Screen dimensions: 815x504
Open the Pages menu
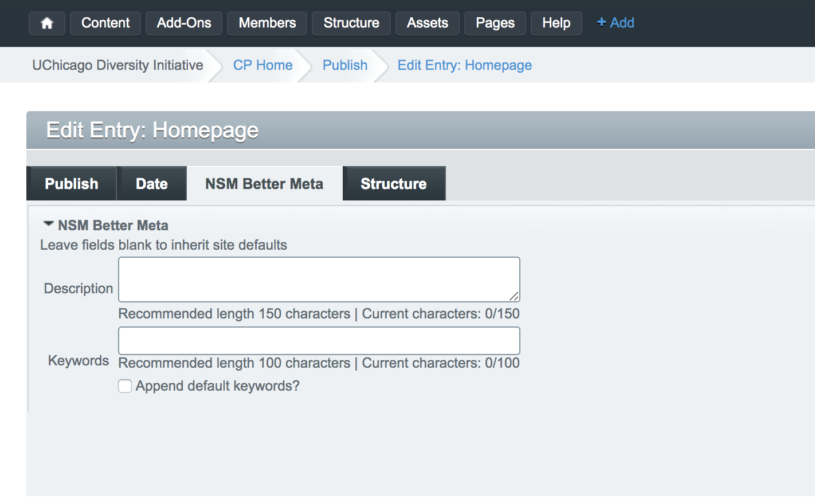point(495,23)
